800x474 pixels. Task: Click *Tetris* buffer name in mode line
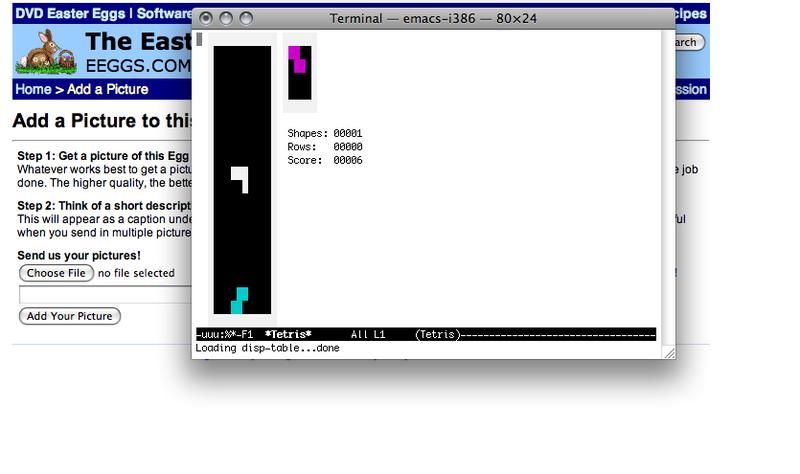click(288, 334)
